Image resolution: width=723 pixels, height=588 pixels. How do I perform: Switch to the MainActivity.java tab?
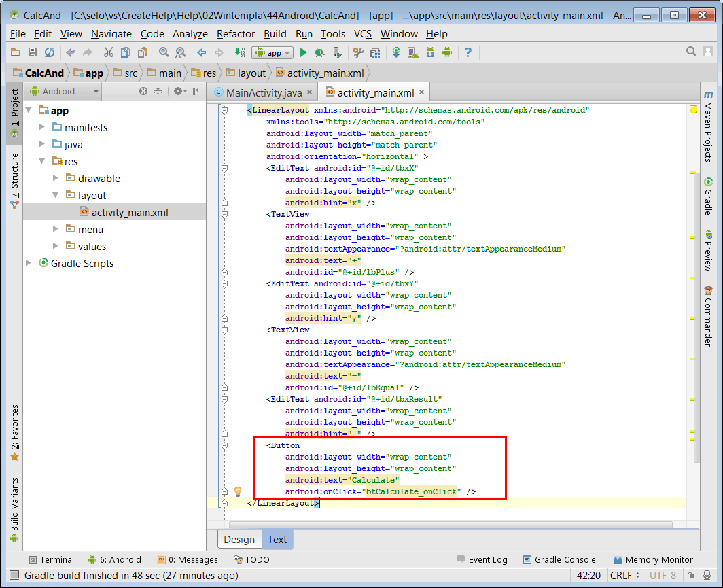click(x=264, y=92)
